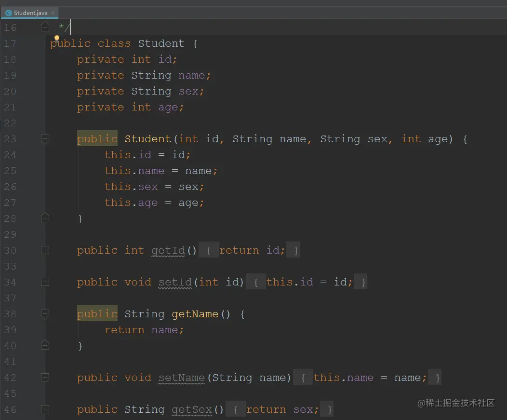Click the setId method name

pyautogui.click(x=175, y=282)
